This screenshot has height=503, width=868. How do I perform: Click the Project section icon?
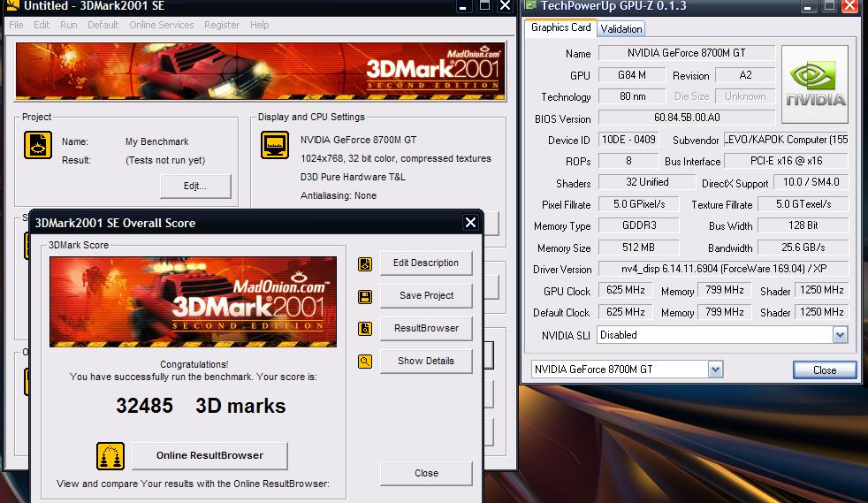[x=38, y=145]
